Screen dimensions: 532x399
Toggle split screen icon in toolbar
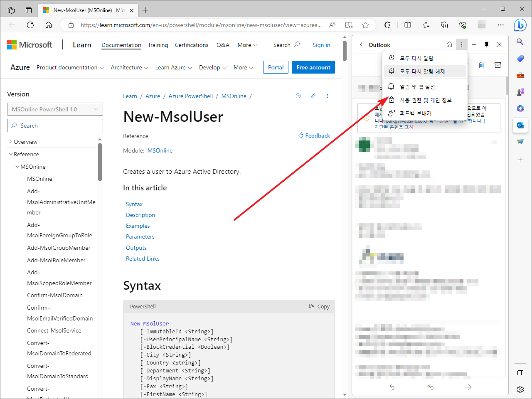pos(408,25)
